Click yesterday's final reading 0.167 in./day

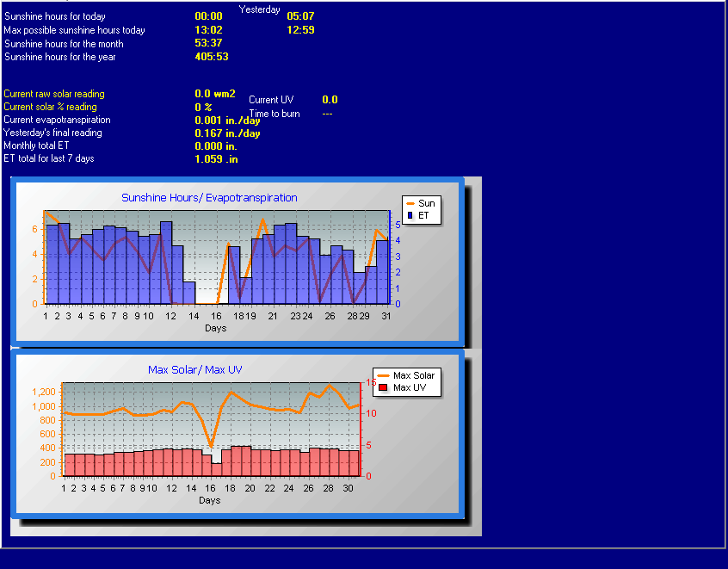click(227, 133)
